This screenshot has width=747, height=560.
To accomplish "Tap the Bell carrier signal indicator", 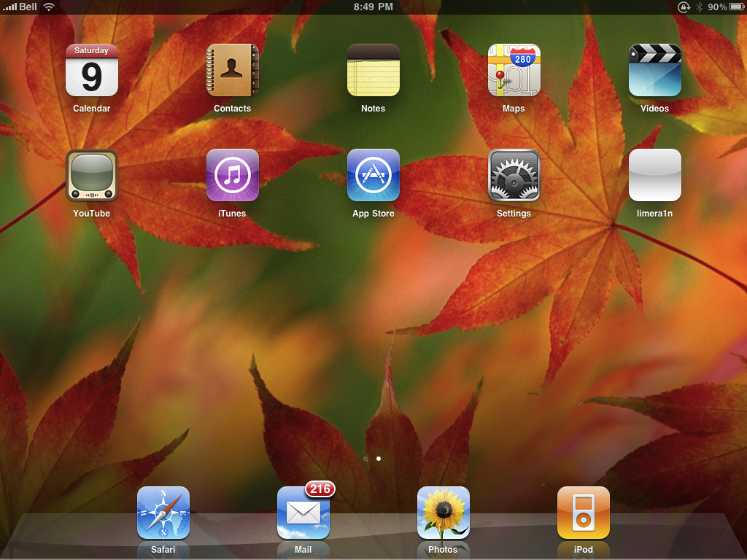I will click(20, 7).
